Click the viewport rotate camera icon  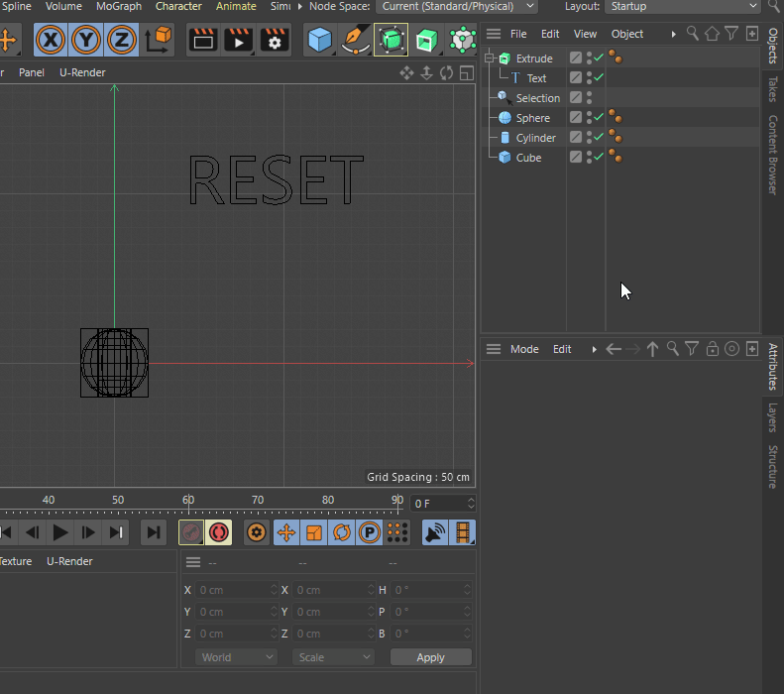click(446, 73)
